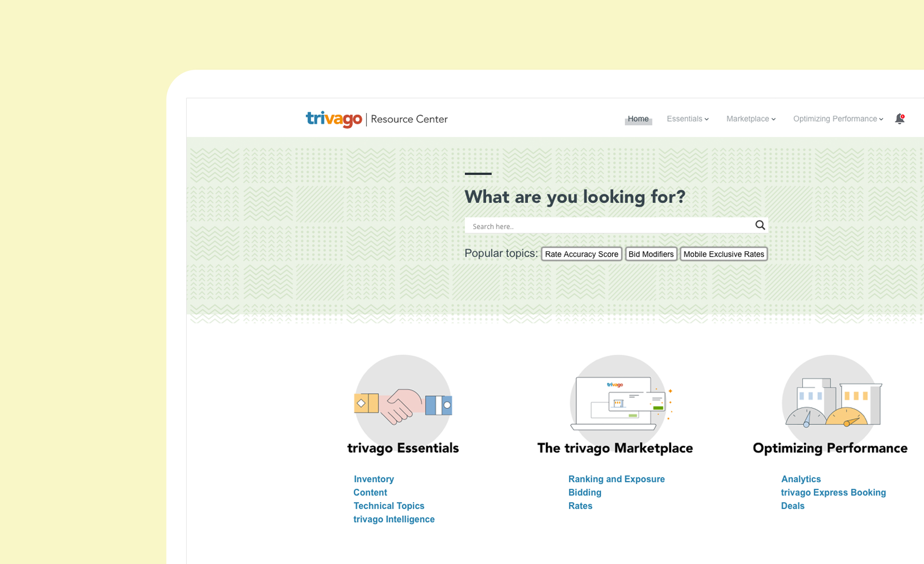Click the trivago logo
This screenshot has height=564, width=924.
[334, 119]
